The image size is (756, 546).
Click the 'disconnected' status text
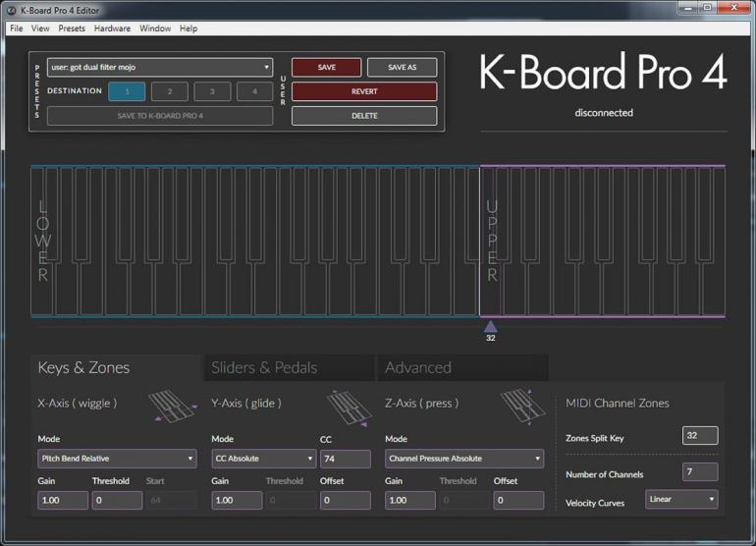point(604,113)
